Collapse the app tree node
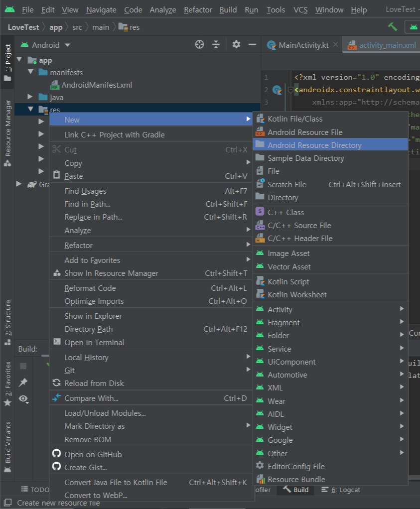This screenshot has width=420, height=509. coord(19,59)
